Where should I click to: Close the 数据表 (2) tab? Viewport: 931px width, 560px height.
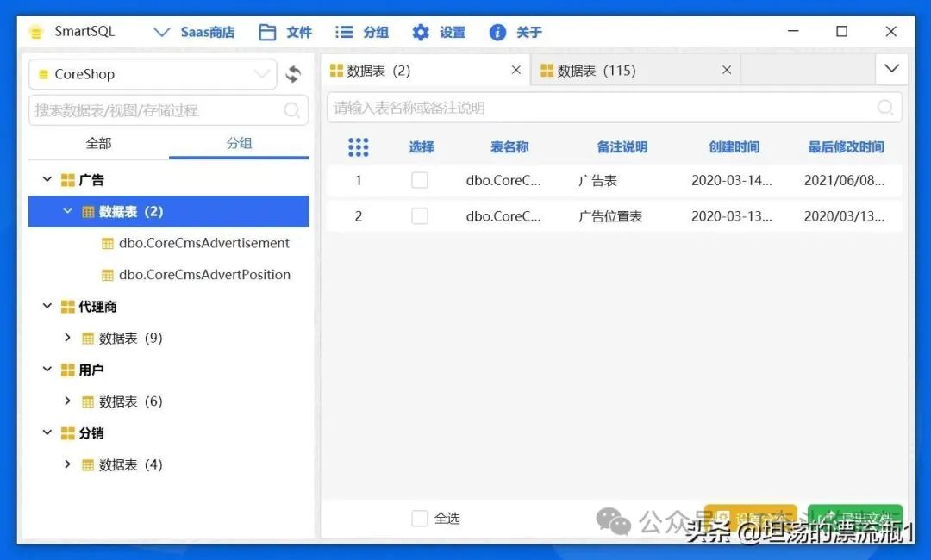(516, 70)
